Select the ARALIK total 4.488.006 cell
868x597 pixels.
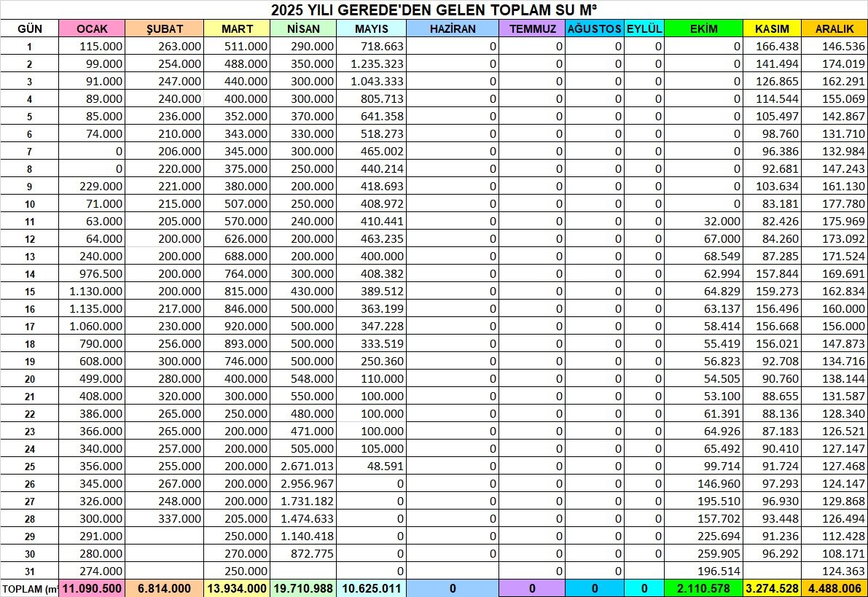834,588
